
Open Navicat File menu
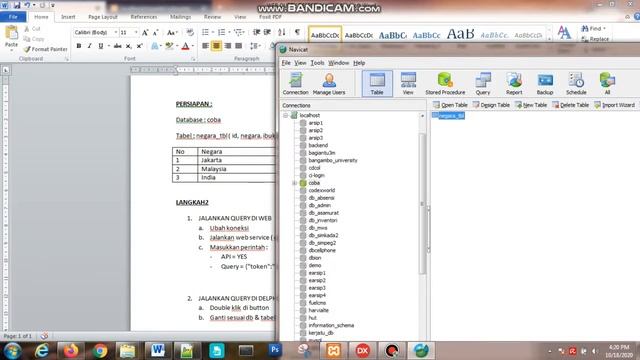click(286, 63)
